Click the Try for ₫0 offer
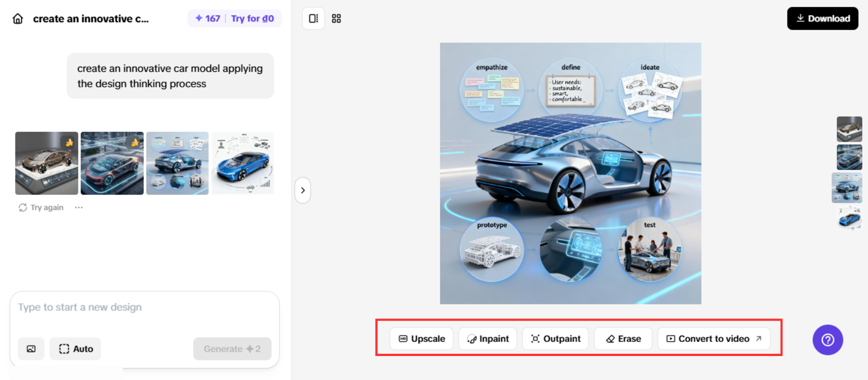Viewport: 868px width, 380px height. (252, 19)
